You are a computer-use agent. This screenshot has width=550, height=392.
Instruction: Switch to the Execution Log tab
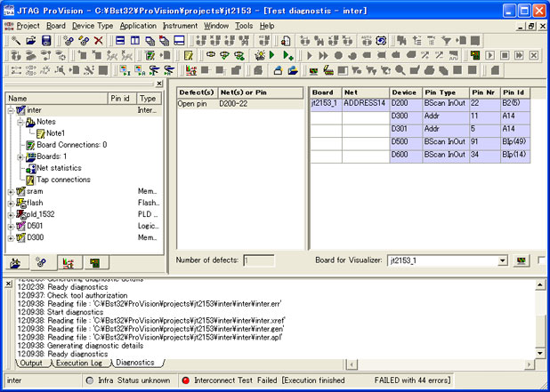tap(83, 363)
